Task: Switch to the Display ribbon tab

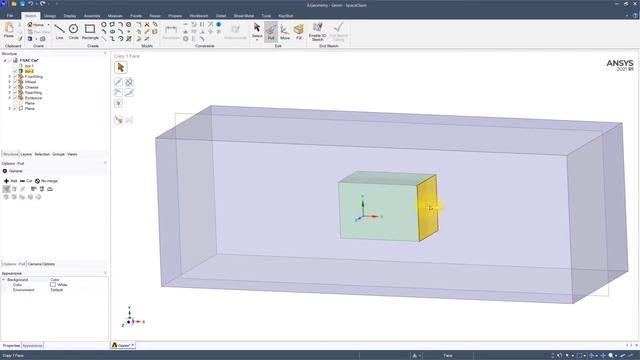Action: click(x=70, y=16)
